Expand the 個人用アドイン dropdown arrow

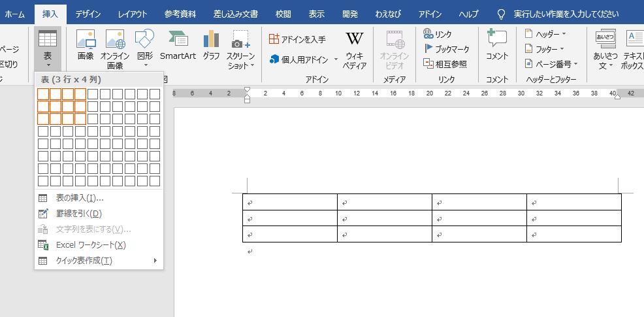336,59
